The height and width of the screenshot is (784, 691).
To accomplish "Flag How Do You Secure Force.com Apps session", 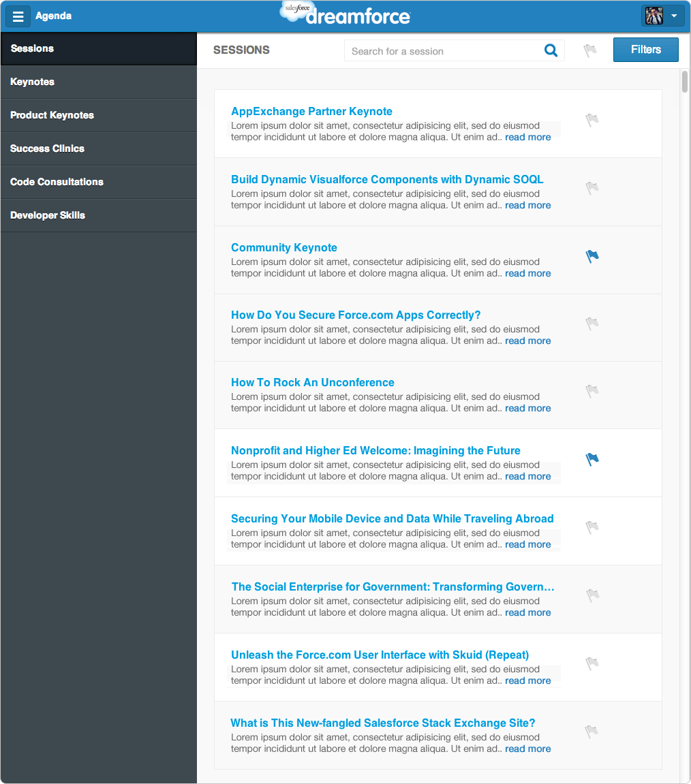I will coord(592,324).
